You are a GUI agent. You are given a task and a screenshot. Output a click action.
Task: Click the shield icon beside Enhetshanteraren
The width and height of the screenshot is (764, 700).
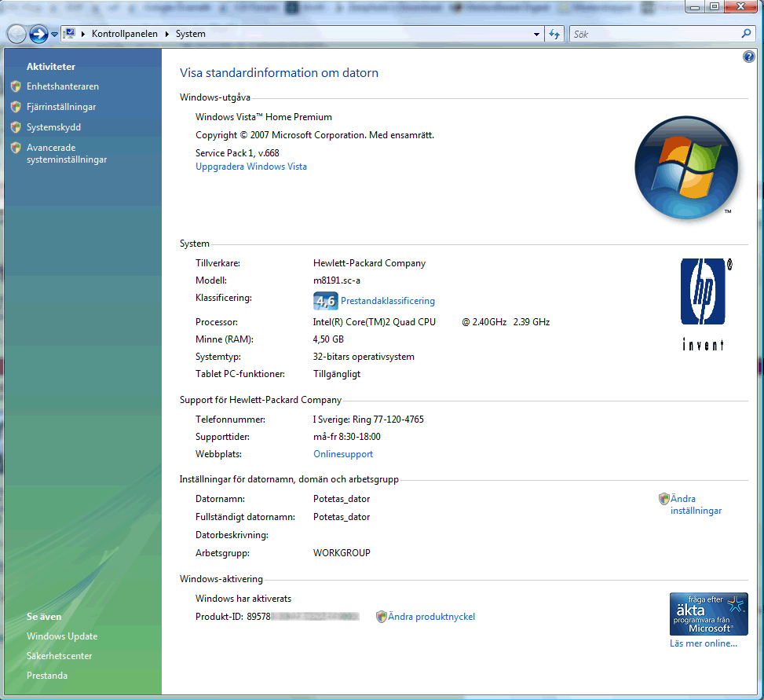(16, 86)
